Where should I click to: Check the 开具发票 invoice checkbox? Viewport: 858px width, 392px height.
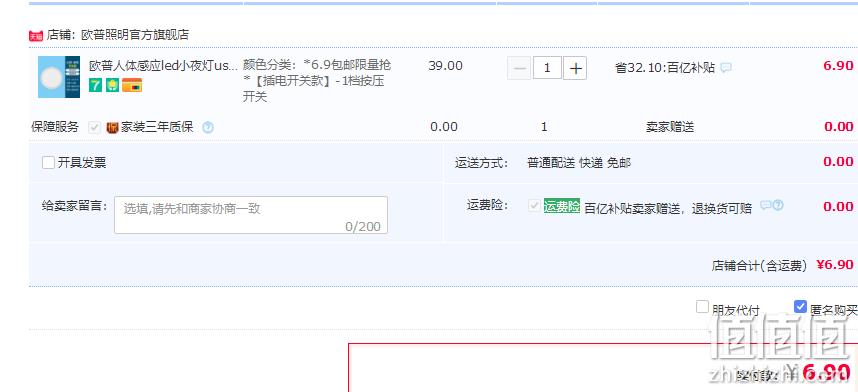(x=48, y=163)
